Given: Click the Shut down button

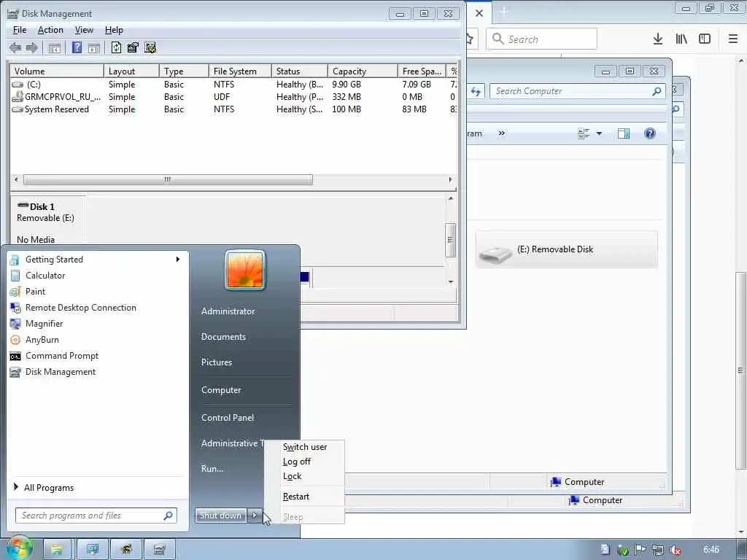Looking at the screenshot, I should (x=220, y=516).
